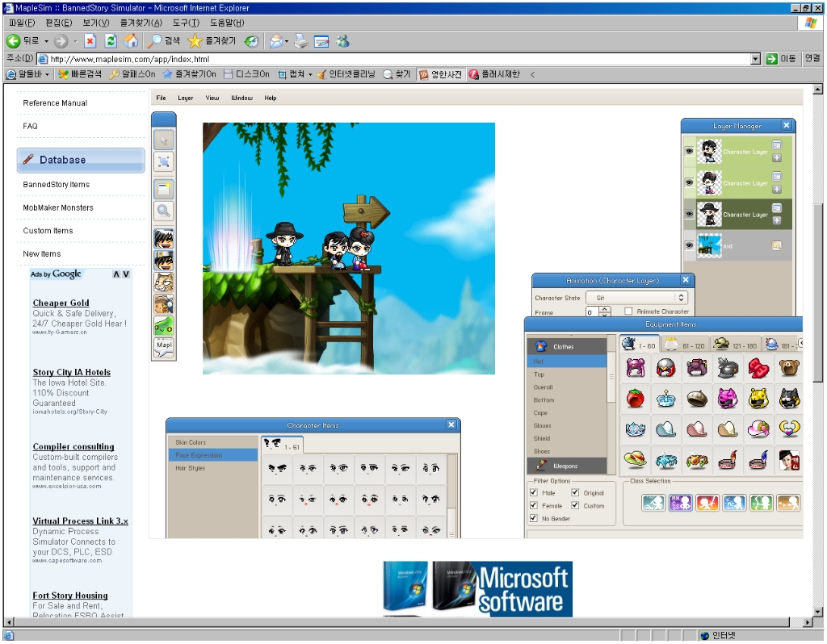Hide the glasses Character Layer eye
This screenshot has height=644, width=827.
pyautogui.click(x=689, y=151)
